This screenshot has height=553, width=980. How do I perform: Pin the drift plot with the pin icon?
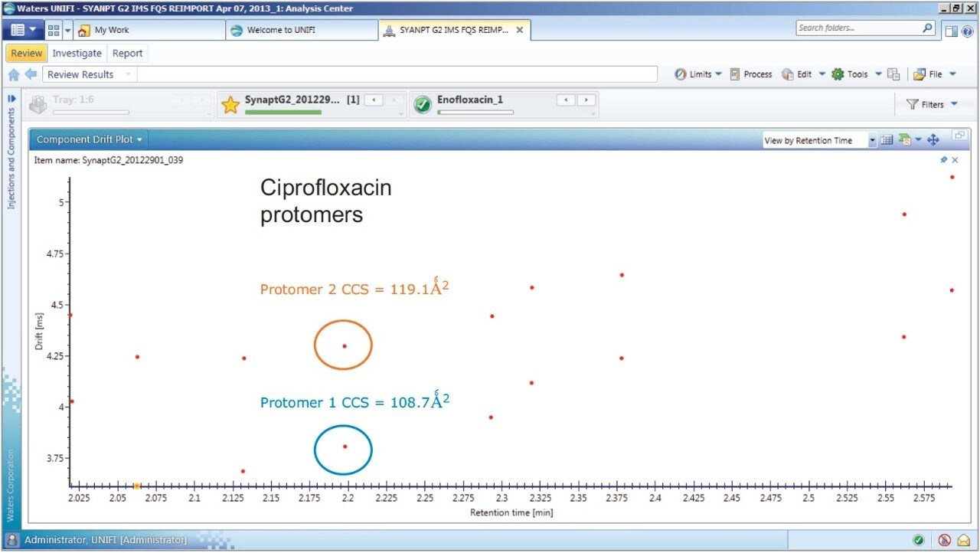click(x=943, y=160)
